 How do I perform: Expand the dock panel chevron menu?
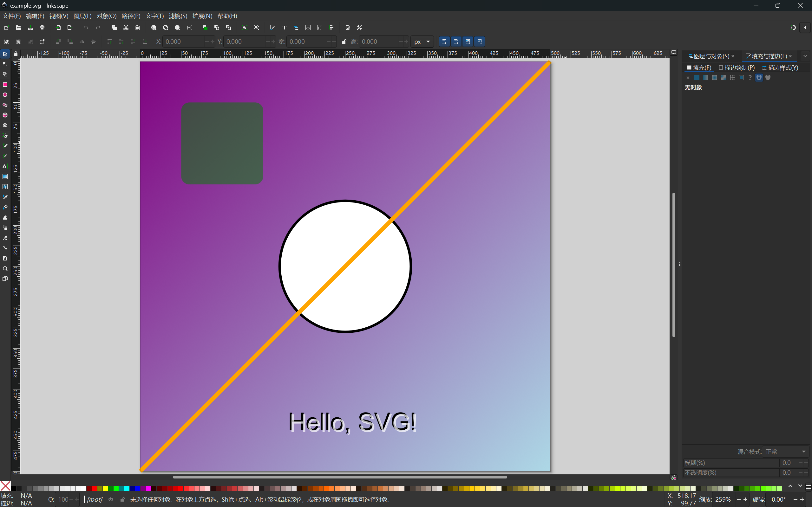point(805,56)
